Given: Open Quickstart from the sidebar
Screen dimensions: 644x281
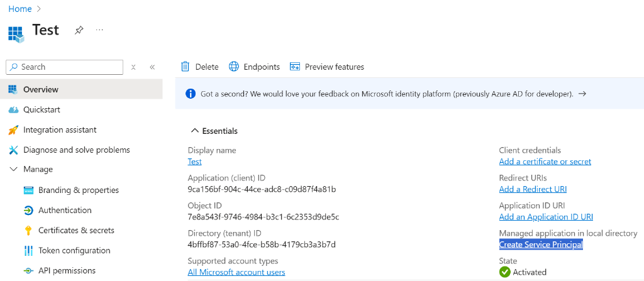Looking at the screenshot, I should pyautogui.click(x=42, y=109).
